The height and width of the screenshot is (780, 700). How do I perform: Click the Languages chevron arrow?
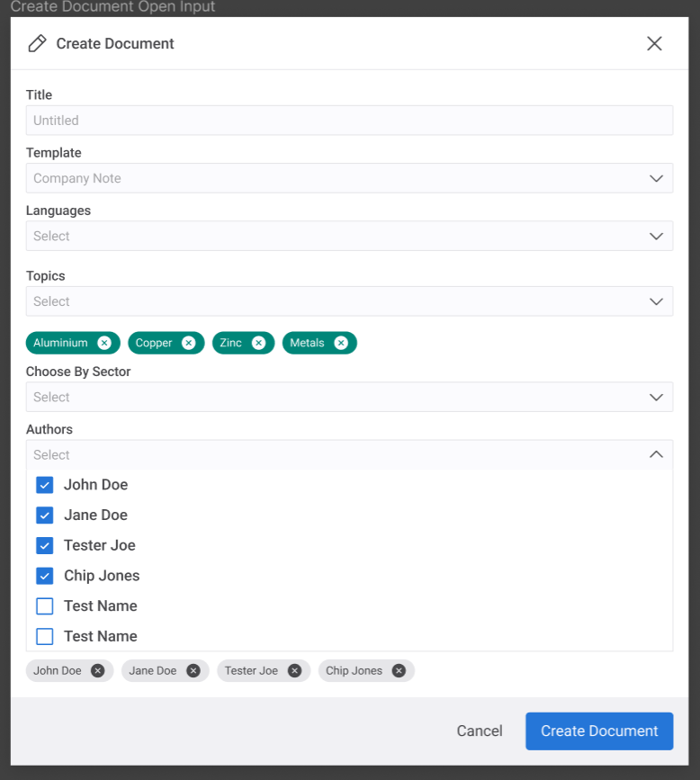(x=656, y=236)
